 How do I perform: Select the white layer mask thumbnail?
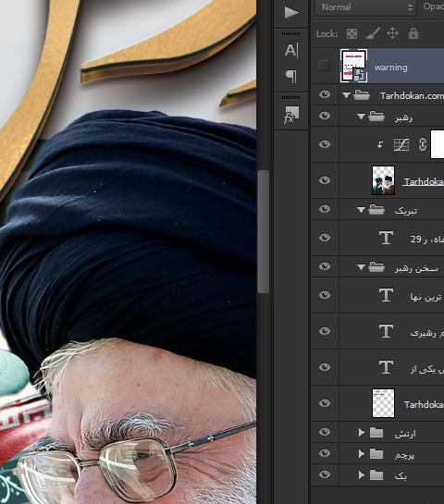coord(438,144)
